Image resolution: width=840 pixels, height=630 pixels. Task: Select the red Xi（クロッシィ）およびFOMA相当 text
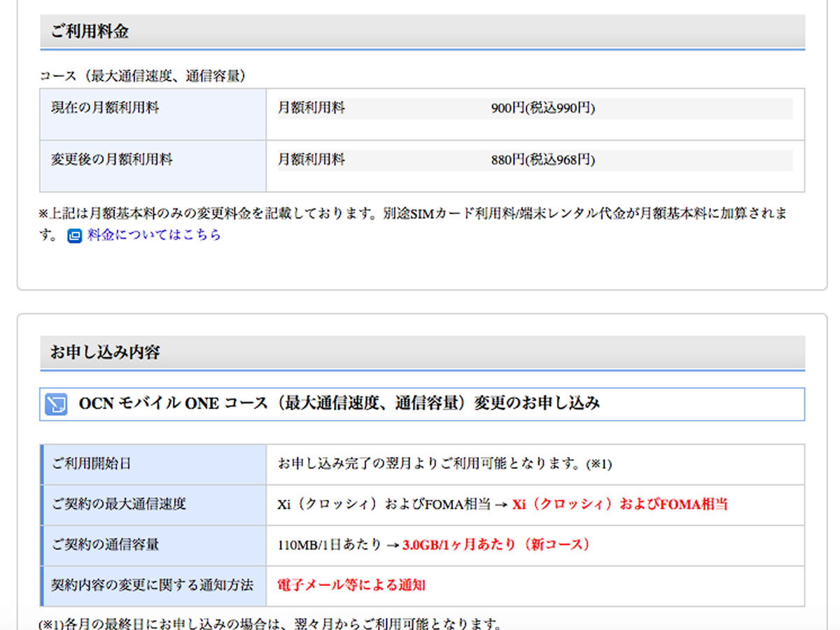[620, 505]
